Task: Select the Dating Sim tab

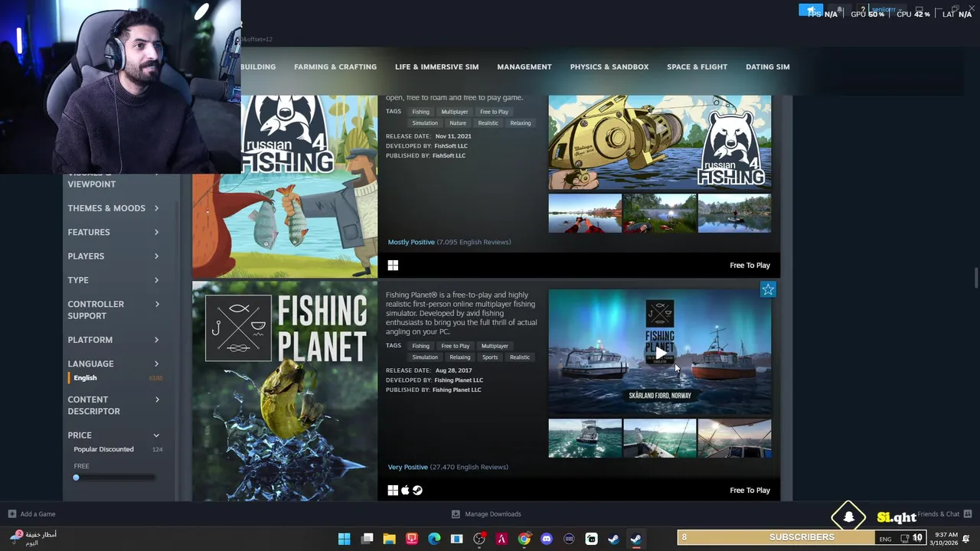Action: [x=768, y=67]
